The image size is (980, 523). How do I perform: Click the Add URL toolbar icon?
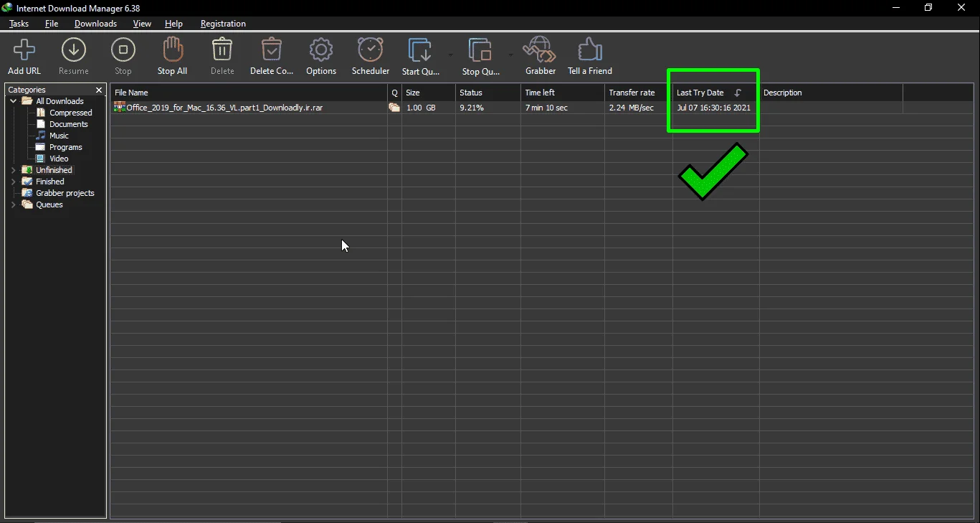click(24, 50)
